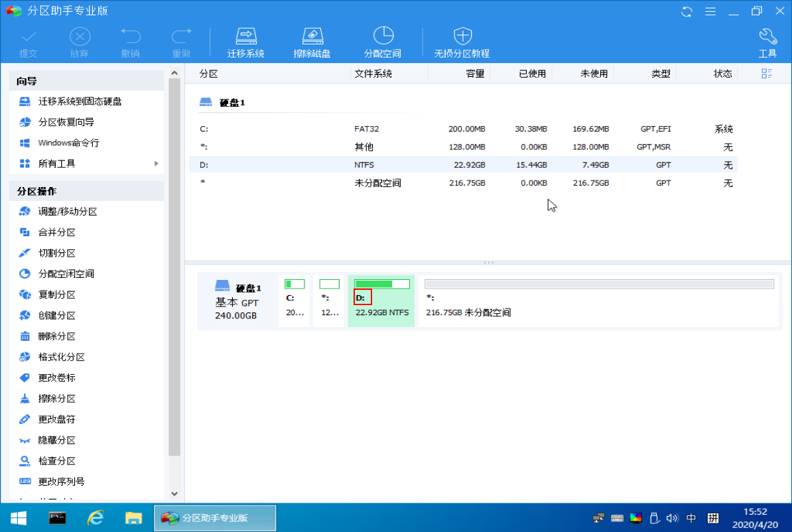Click the 撤销 undo arrow
This screenshot has width=792, height=532.
click(x=130, y=42)
